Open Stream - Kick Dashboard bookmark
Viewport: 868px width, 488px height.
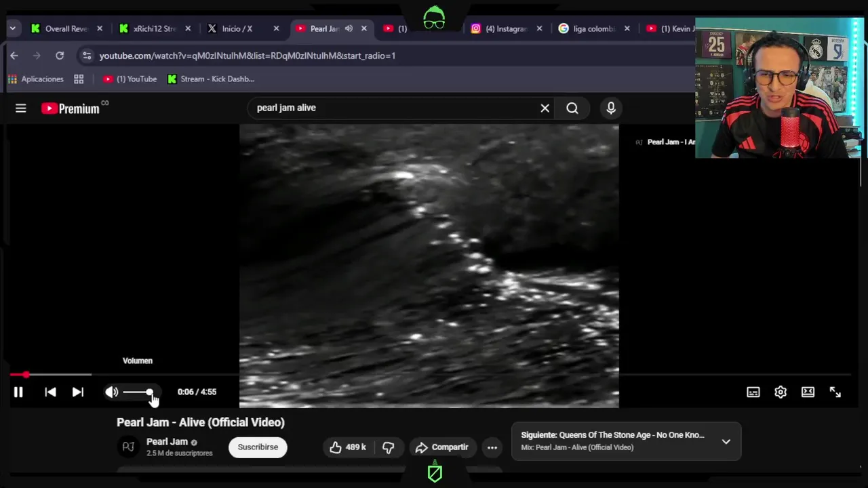tap(211, 79)
